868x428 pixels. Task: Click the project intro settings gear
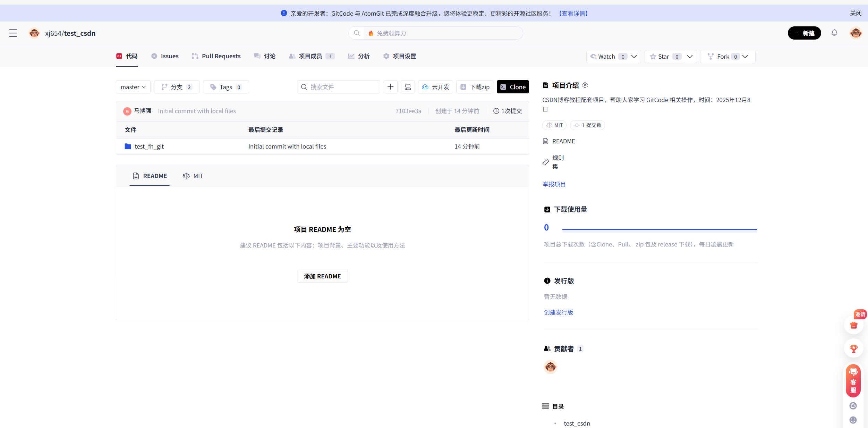(x=585, y=85)
